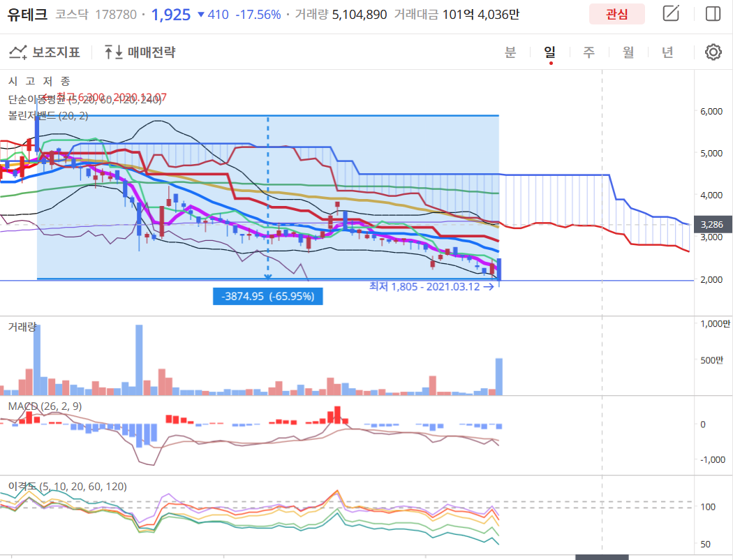Image resolution: width=733 pixels, height=560 pixels.
Task: Click the 3,286 price axis tag
Action: point(713,224)
